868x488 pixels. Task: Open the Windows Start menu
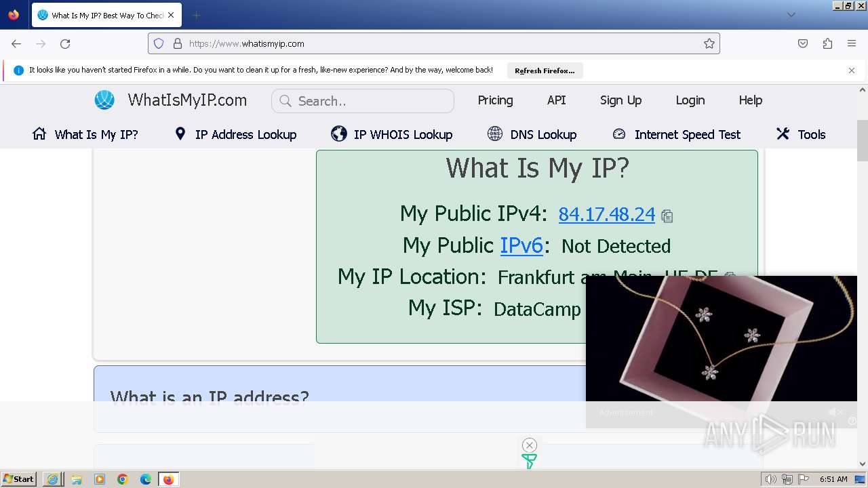pyautogui.click(x=18, y=479)
